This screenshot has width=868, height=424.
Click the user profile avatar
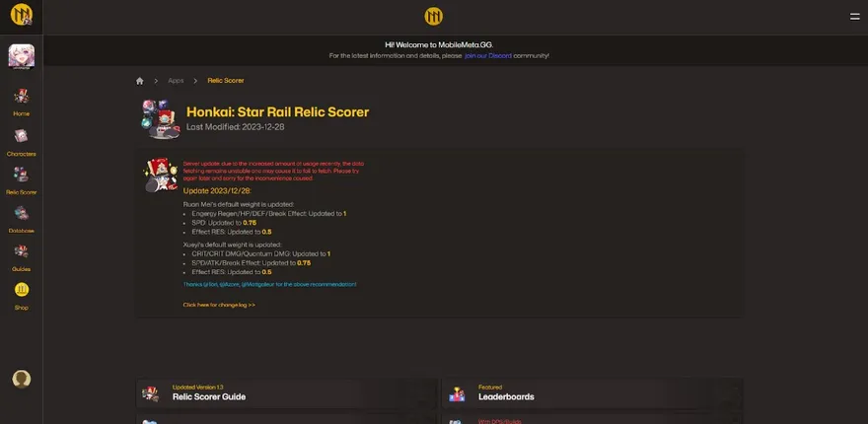coord(21,379)
